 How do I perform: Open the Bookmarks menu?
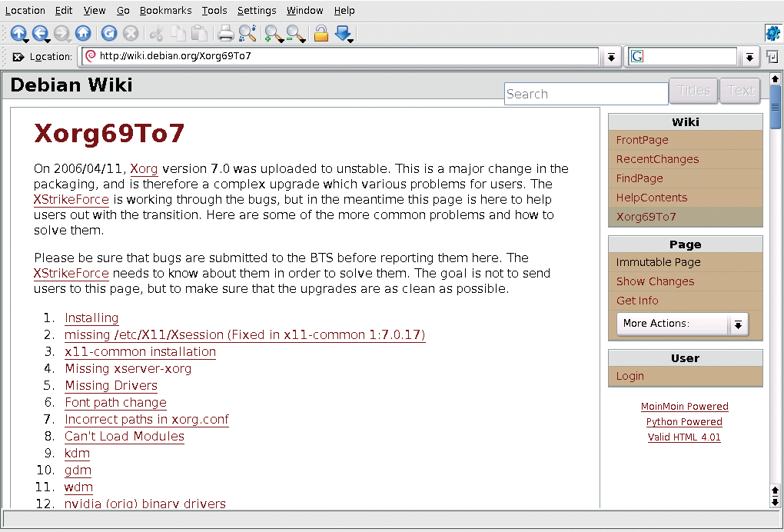click(165, 11)
